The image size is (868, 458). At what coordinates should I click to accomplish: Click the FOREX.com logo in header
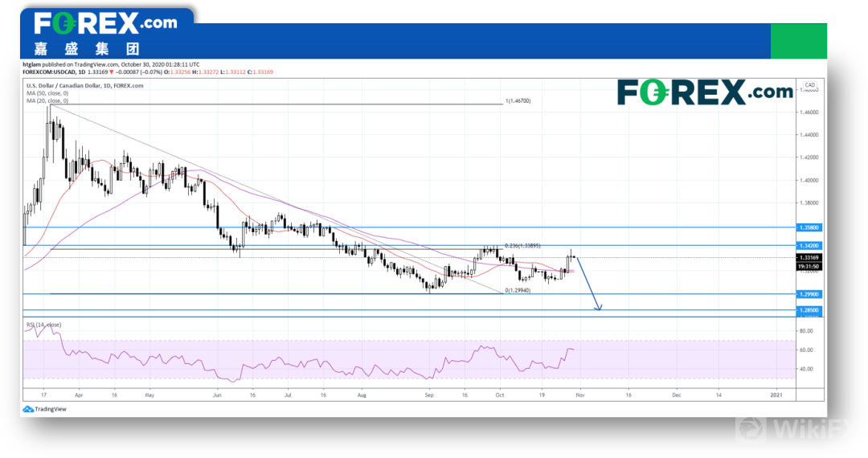tap(106, 22)
